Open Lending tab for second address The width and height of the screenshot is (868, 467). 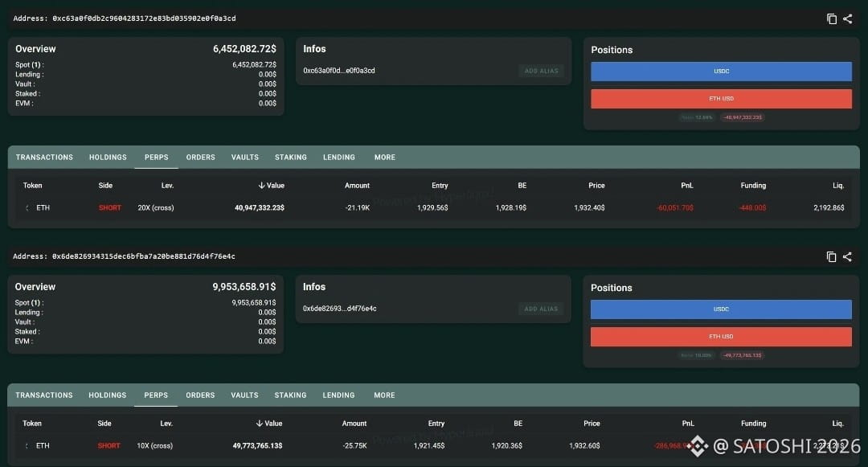pos(339,395)
